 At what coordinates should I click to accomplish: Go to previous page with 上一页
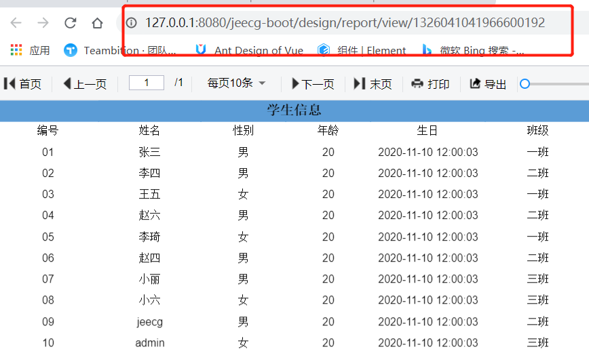click(85, 83)
